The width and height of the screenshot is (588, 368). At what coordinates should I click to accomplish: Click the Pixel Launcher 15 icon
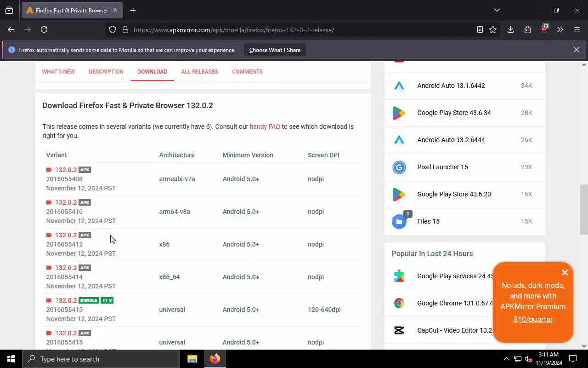click(399, 167)
